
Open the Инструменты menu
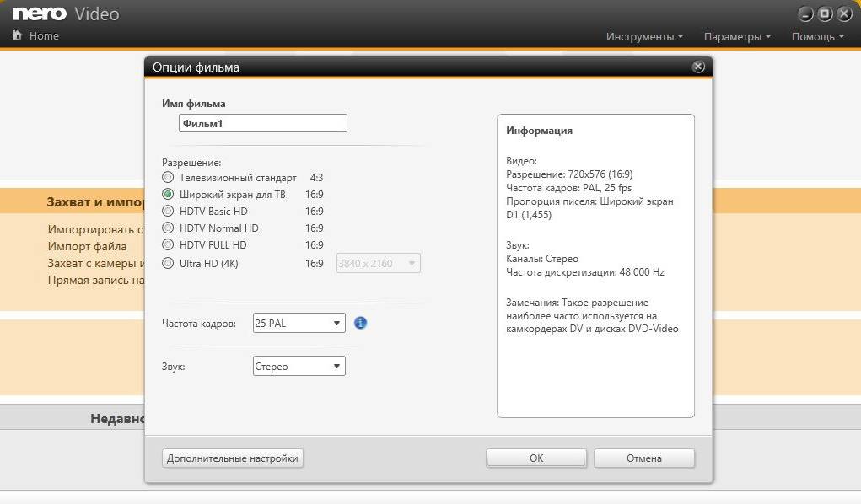(x=644, y=36)
